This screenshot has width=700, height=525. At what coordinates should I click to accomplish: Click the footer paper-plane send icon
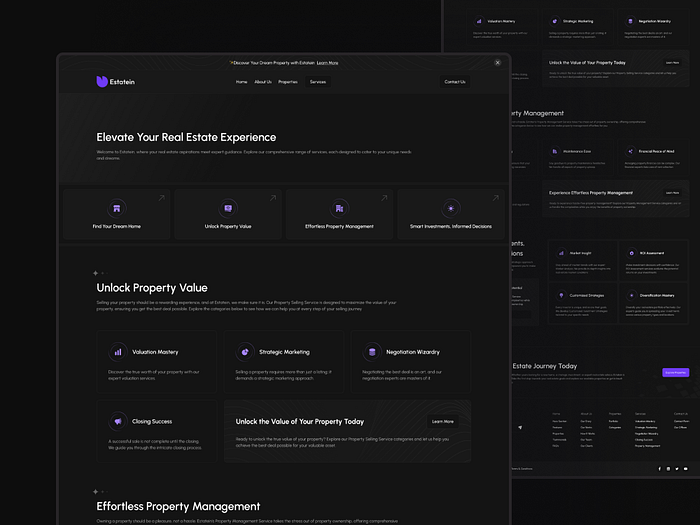[520, 427]
